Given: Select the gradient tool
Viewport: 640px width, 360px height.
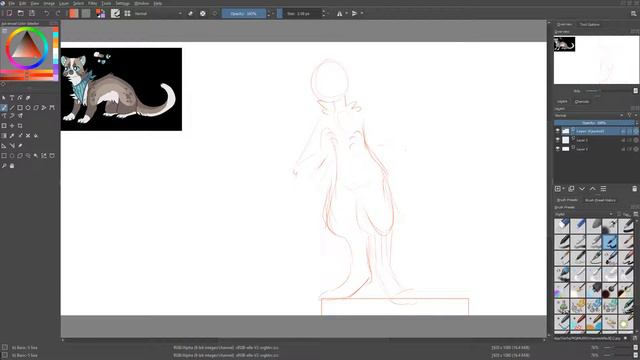Looking at the screenshot, I should coord(4,136).
